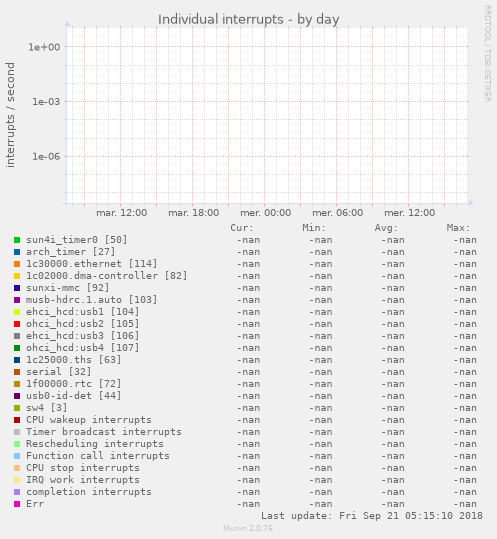This screenshot has height=539, width=497.
Task: Select the musb-hdrc.1.auto [103] label
Action: point(92,300)
